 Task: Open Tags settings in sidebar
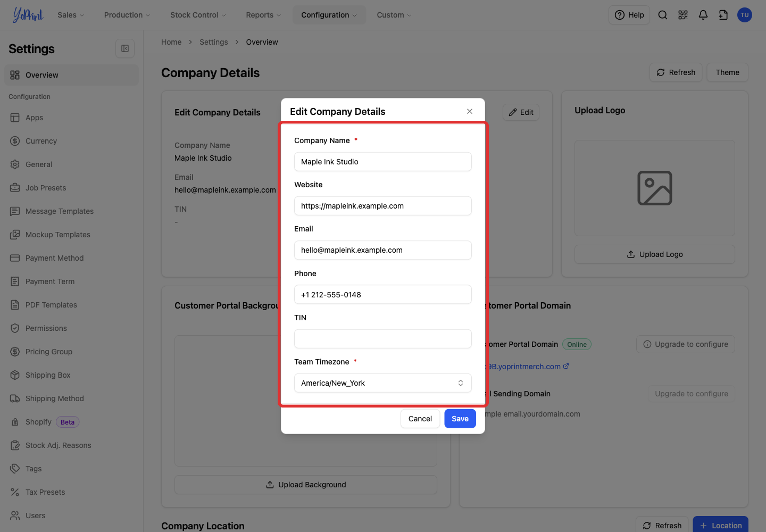[x=71, y=469]
